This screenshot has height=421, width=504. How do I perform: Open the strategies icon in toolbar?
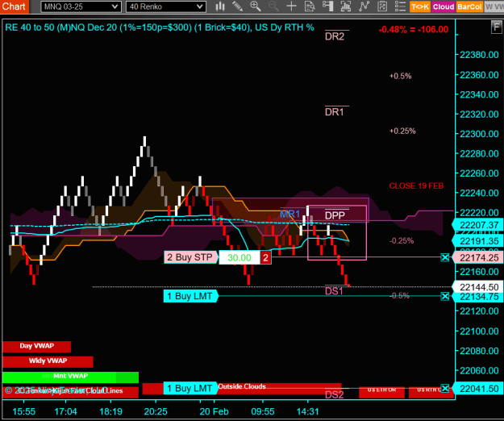click(x=382, y=6)
